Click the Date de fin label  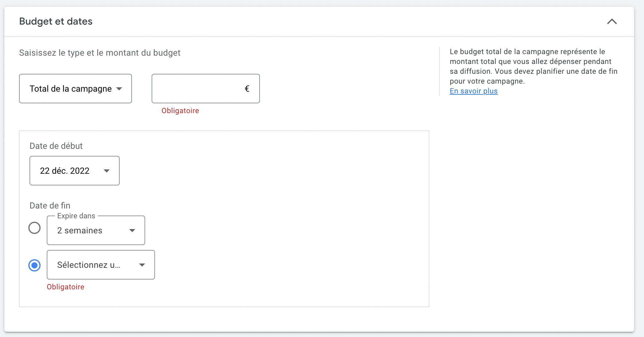(x=50, y=205)
